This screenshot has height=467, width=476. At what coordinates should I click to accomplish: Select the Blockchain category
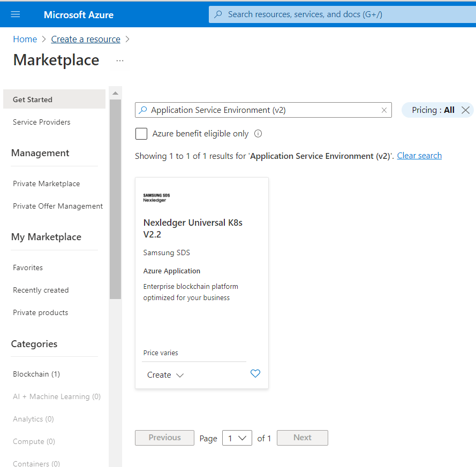36,374
